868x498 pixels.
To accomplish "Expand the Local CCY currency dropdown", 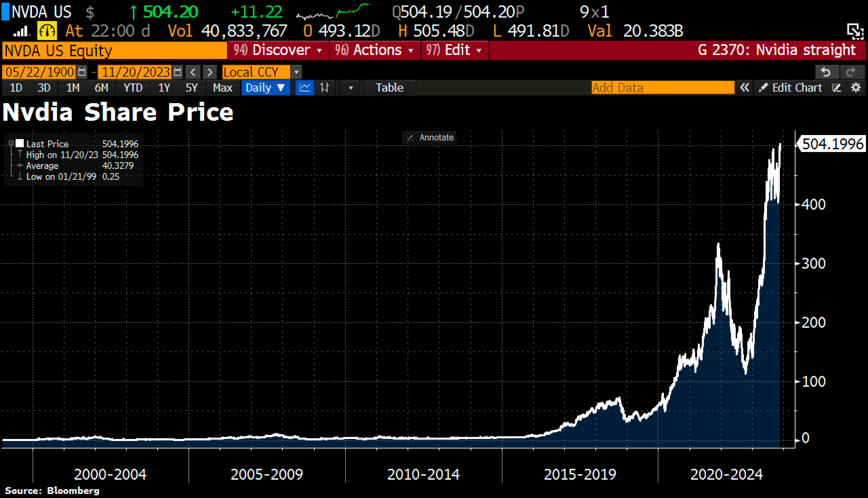I will [296, 72].
